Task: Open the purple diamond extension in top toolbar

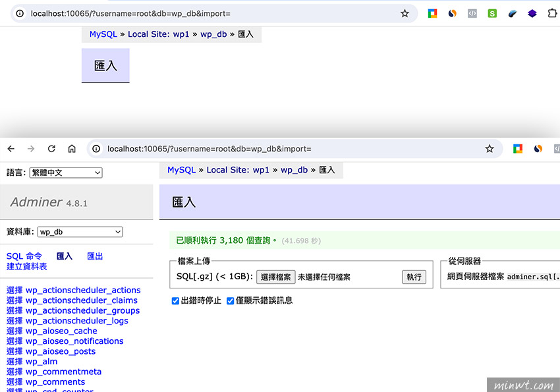Action: [x=532, y=14]
